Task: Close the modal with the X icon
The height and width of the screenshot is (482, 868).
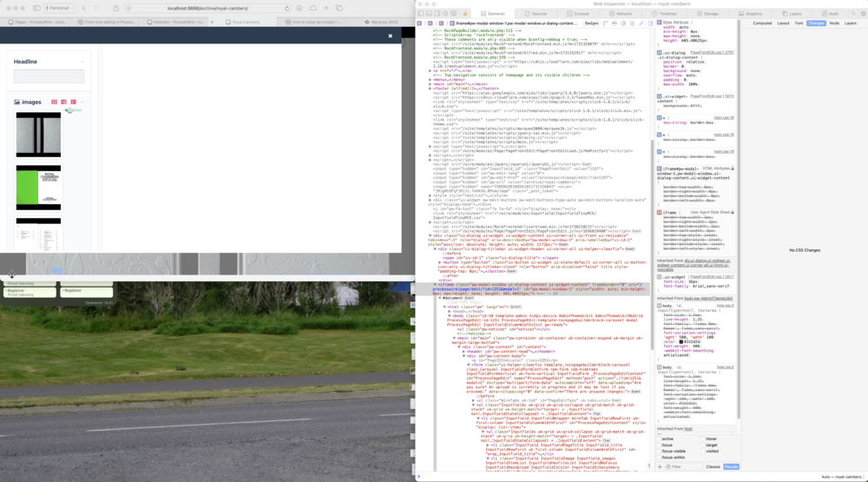Action: click(x=390, y=36)
